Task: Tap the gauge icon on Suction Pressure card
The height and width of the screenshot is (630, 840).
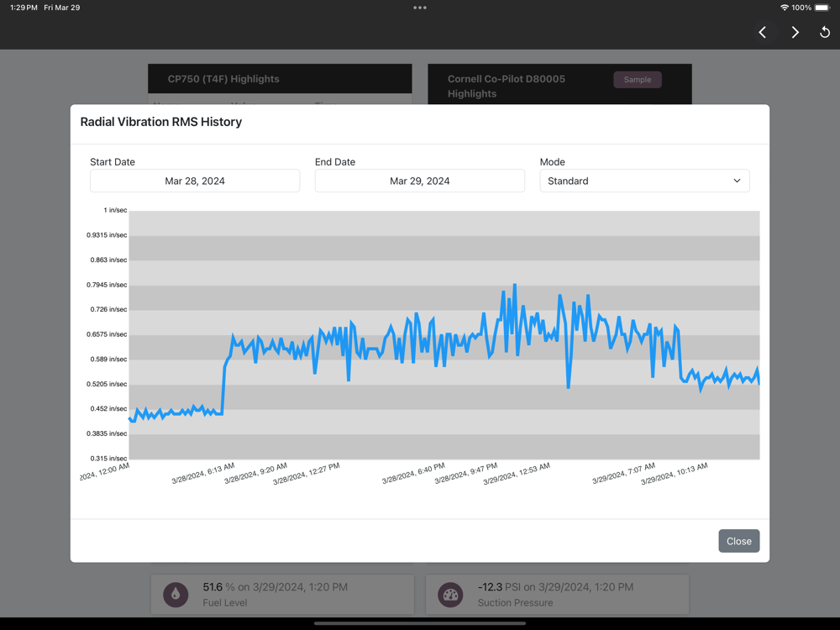Action: coord(450,594)
